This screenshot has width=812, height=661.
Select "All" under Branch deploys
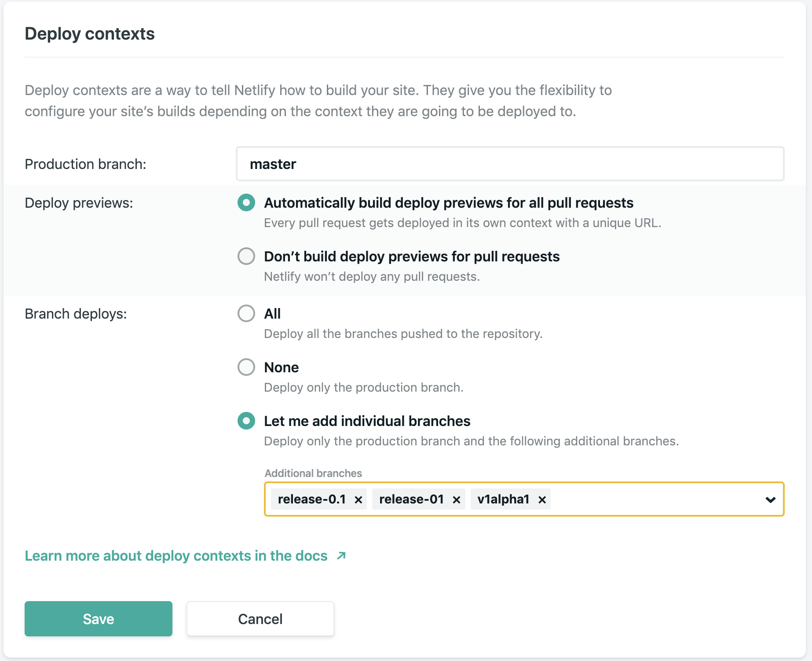[x=246, y=313]
